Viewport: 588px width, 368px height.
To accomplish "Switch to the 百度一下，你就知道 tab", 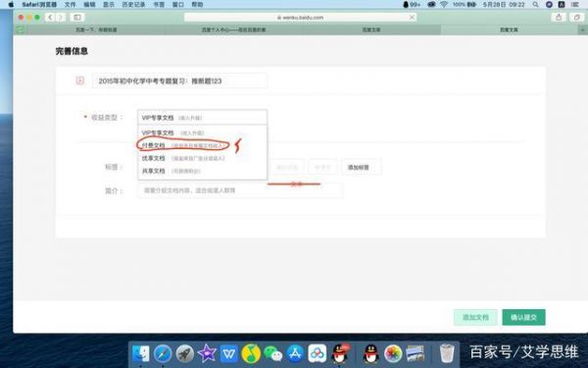I will pos(96,29).
